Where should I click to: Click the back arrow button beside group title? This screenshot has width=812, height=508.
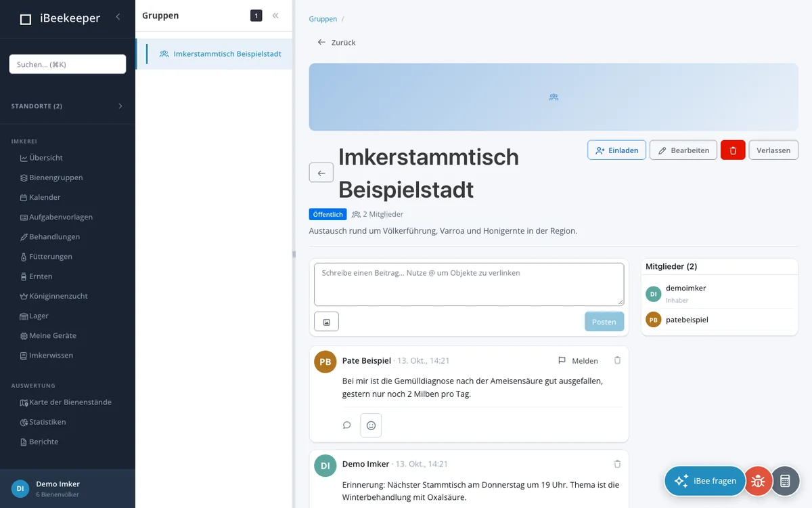coord(321,173)
